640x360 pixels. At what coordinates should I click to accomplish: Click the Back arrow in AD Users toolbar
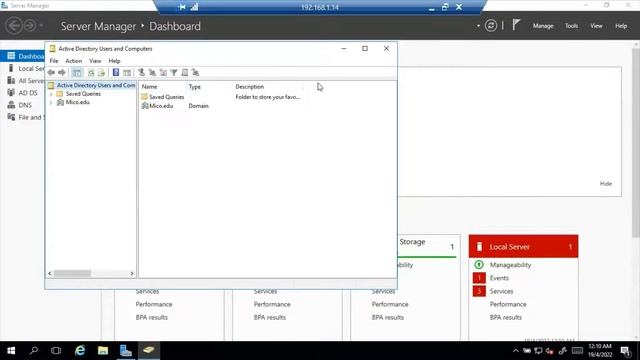pos(51,73)
